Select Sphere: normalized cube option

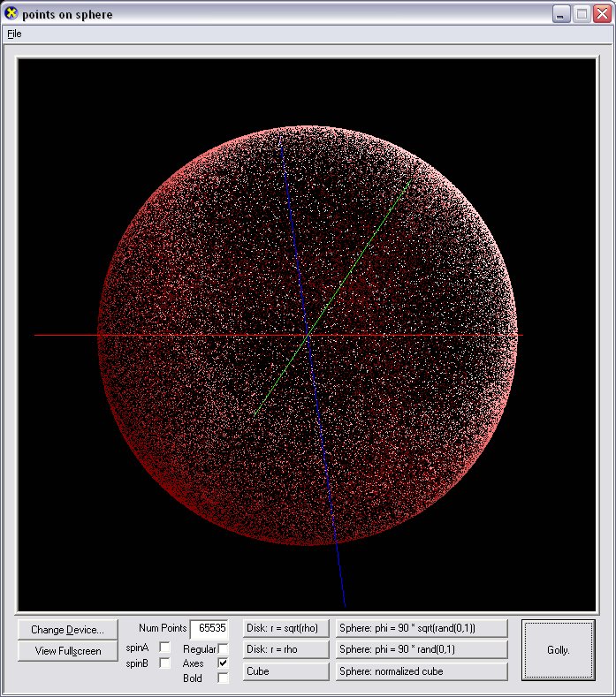click(x=422, y=671)
